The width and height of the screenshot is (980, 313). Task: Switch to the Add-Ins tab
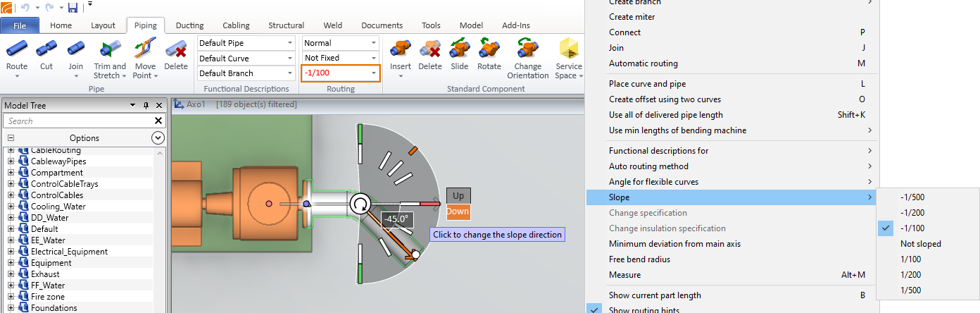515,25
